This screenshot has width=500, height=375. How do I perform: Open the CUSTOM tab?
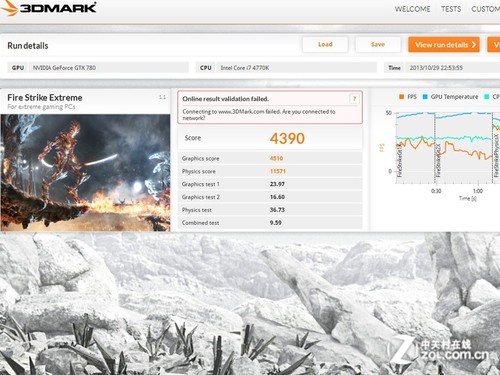click(485, 9)
